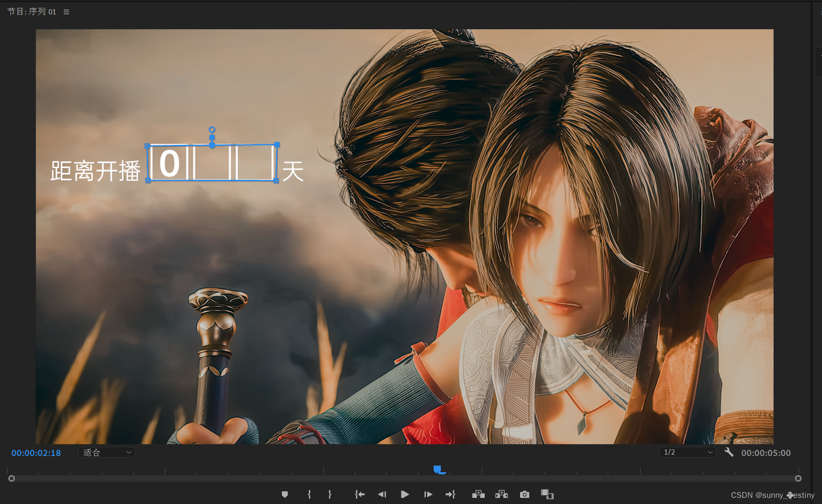This screenshot has width=822, height=504.
Task: Click the 距离开播 text in the preview
Action: [96, 171]
